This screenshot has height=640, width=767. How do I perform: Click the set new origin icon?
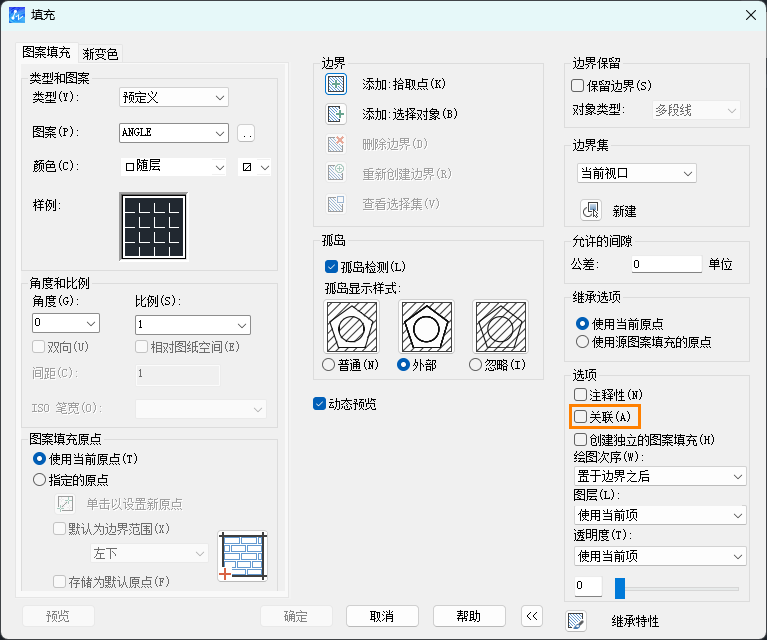(65, 503)
